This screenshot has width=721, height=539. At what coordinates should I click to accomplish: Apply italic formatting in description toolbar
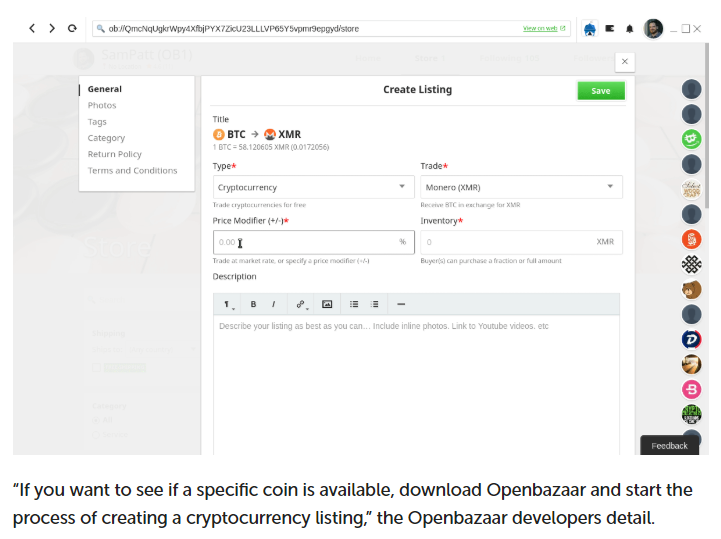coord(274,304)
